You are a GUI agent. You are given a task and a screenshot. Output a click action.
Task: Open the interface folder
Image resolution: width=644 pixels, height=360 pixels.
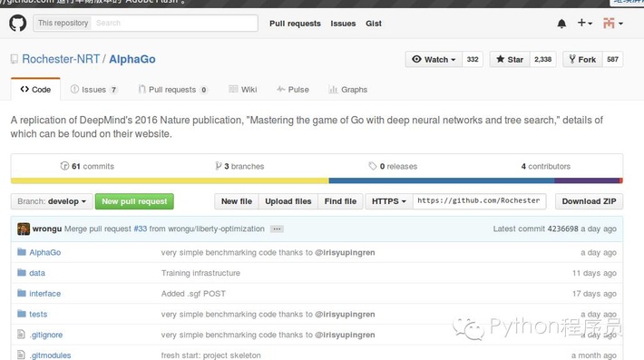(44, 294)
